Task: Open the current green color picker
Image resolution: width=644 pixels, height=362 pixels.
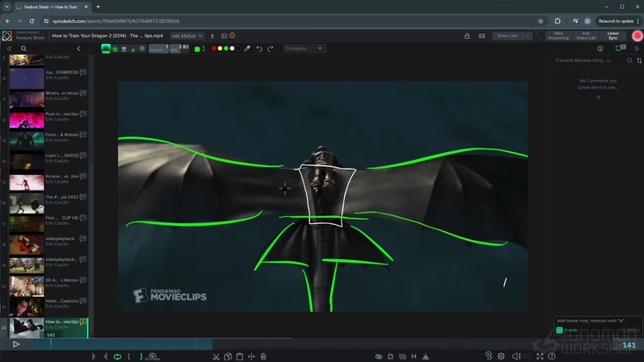Action: coord(197,49)
